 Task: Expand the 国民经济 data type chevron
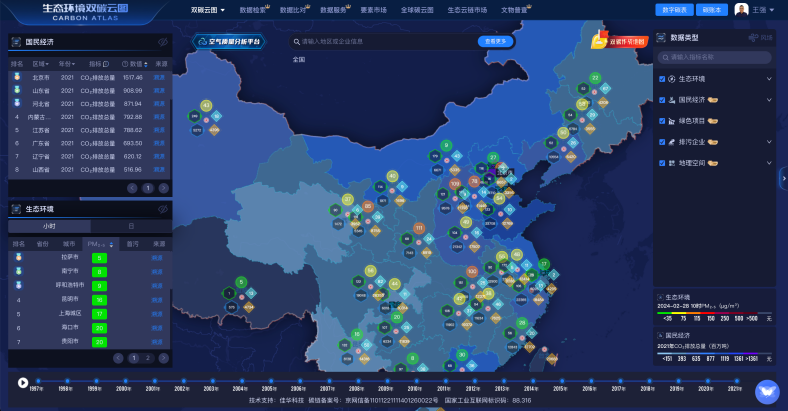tap(769, 100)
